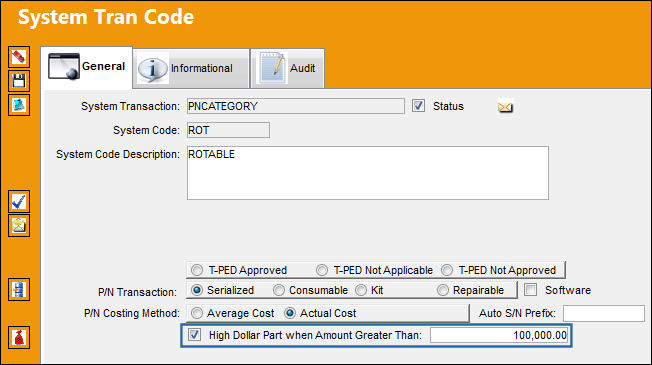
Task: Click the mail icon next to Status
Action: (x=505, y=107)
